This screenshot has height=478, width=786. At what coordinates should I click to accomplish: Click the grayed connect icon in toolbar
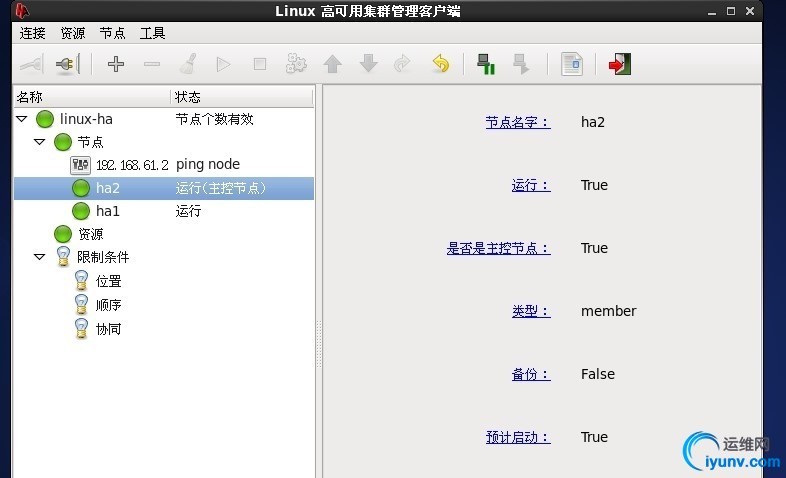click(32, 64)
